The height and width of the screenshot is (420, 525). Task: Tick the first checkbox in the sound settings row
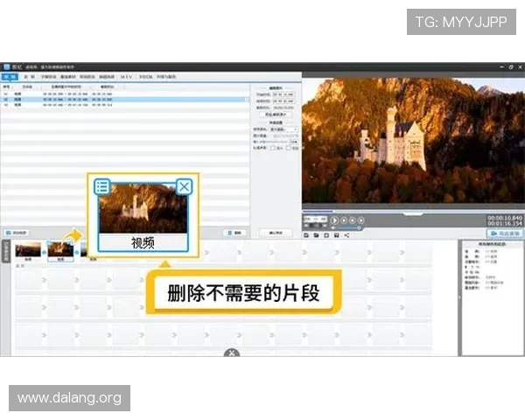[x=274, y=148]
